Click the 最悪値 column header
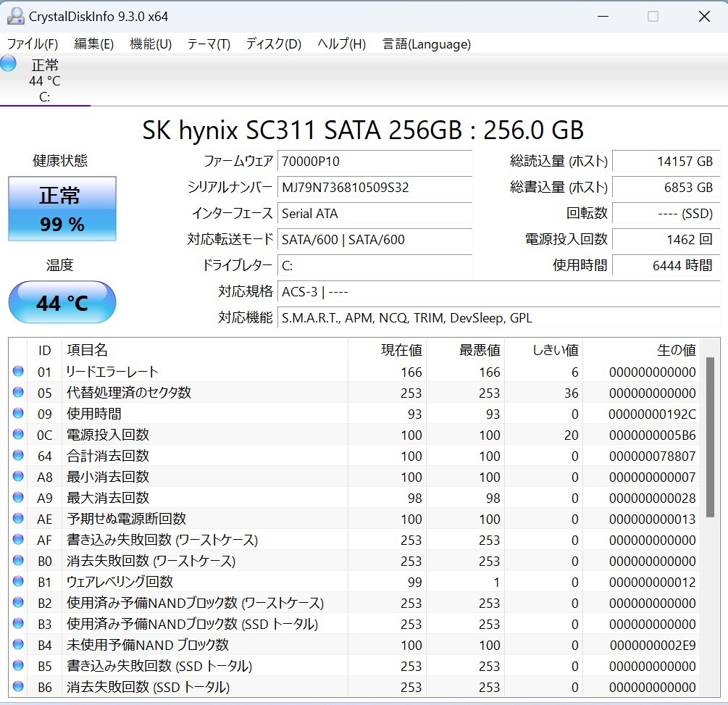The width and height of the screenshot is (728, 705). coord(466,350)
